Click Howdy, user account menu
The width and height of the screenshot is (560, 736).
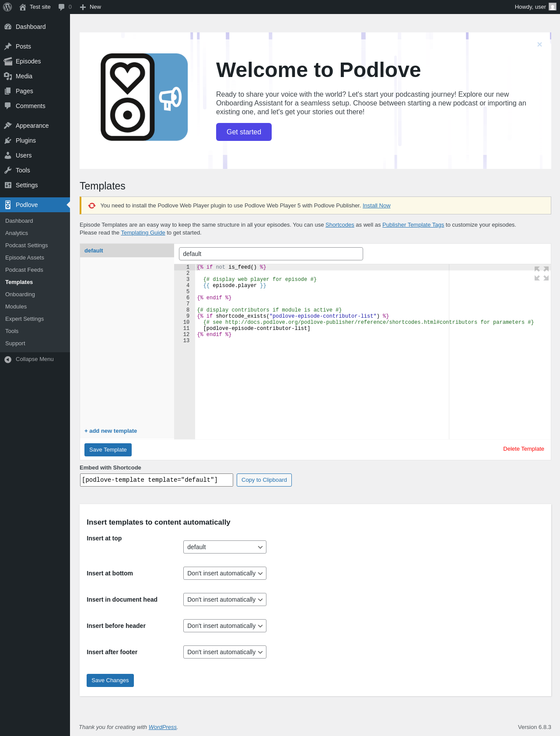point(535,7)
